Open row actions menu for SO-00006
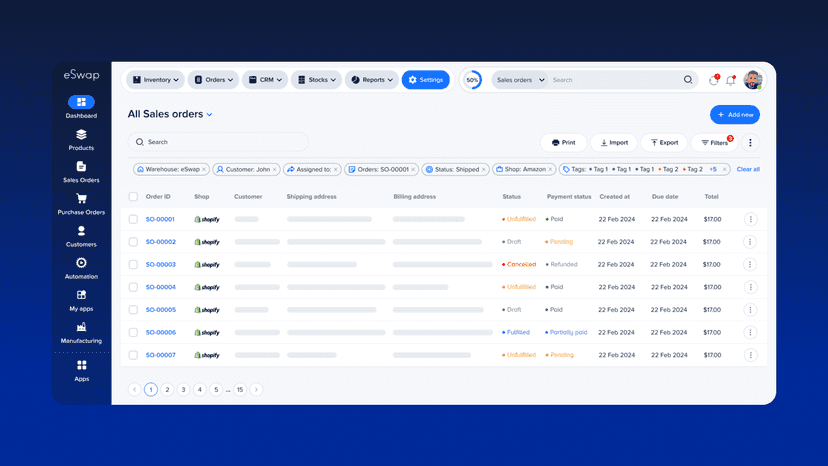 750,333
